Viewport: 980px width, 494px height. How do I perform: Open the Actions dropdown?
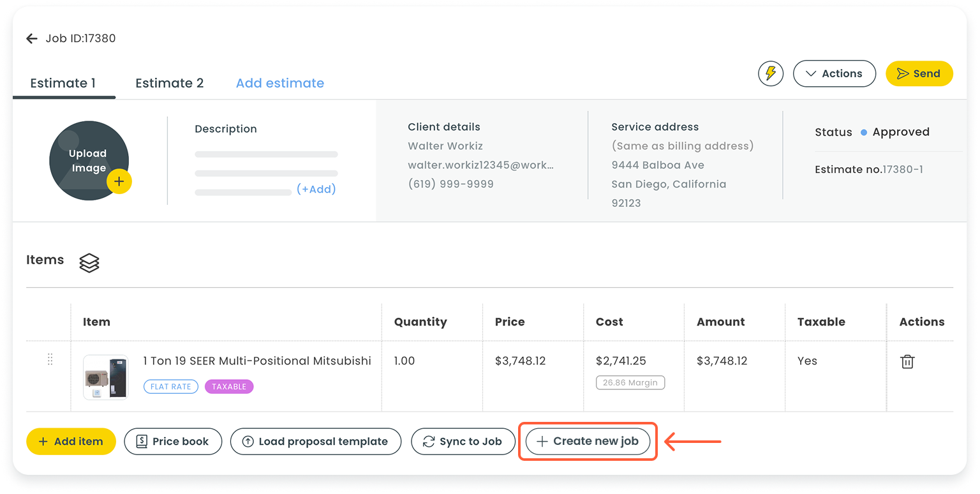tap(834, 73)
